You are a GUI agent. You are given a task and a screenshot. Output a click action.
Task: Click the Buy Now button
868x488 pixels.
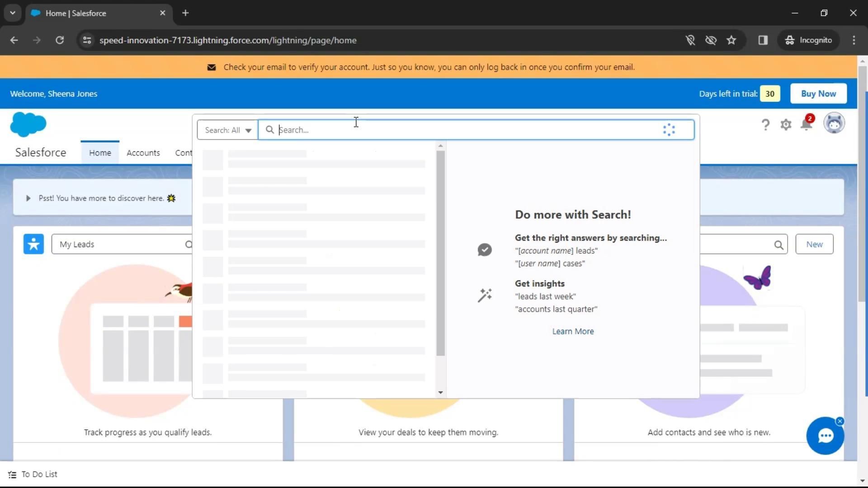pos(818,94)
